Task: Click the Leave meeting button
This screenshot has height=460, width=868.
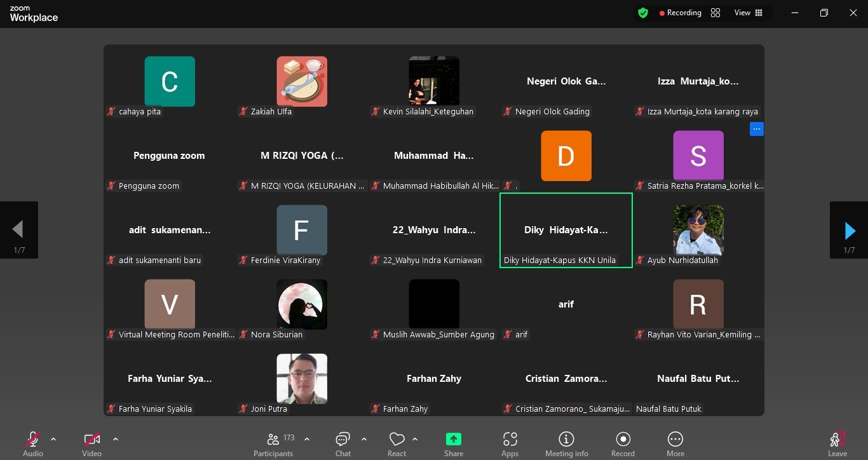Action: 837,443
